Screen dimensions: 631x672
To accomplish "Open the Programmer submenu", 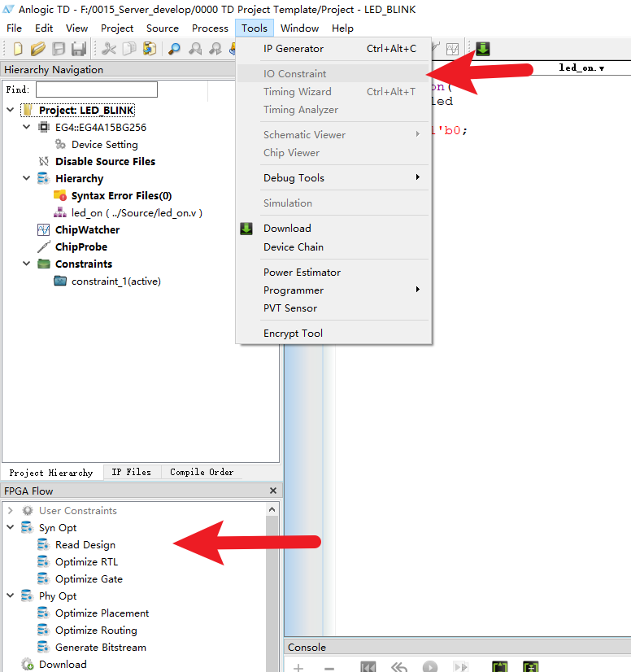I will pyautogui.click(x=333, y=290).
